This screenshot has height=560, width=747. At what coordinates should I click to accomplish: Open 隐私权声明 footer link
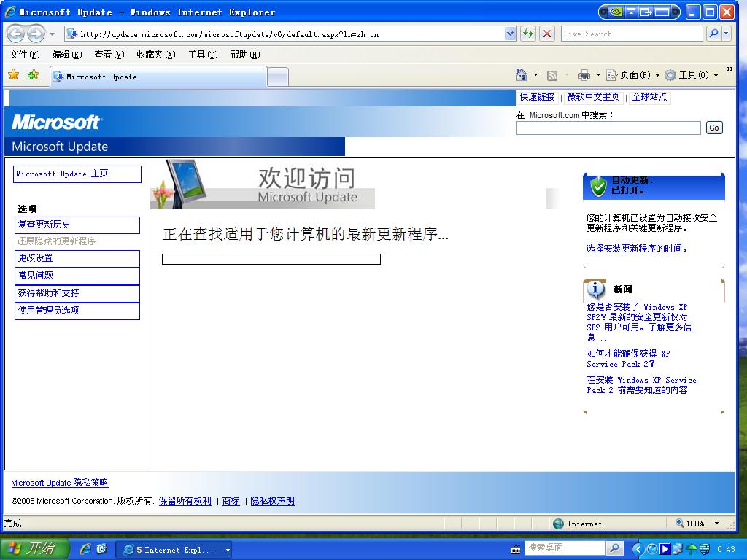click(x=273, y=501)
